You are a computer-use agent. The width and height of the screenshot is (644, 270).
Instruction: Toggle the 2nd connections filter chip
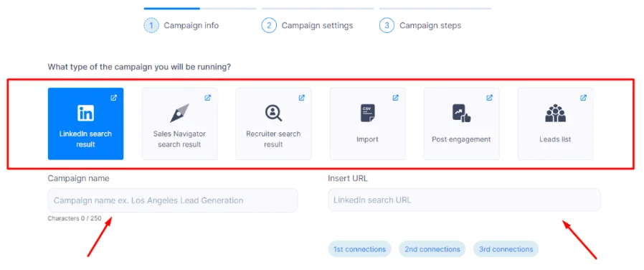(x=432, y=249)
